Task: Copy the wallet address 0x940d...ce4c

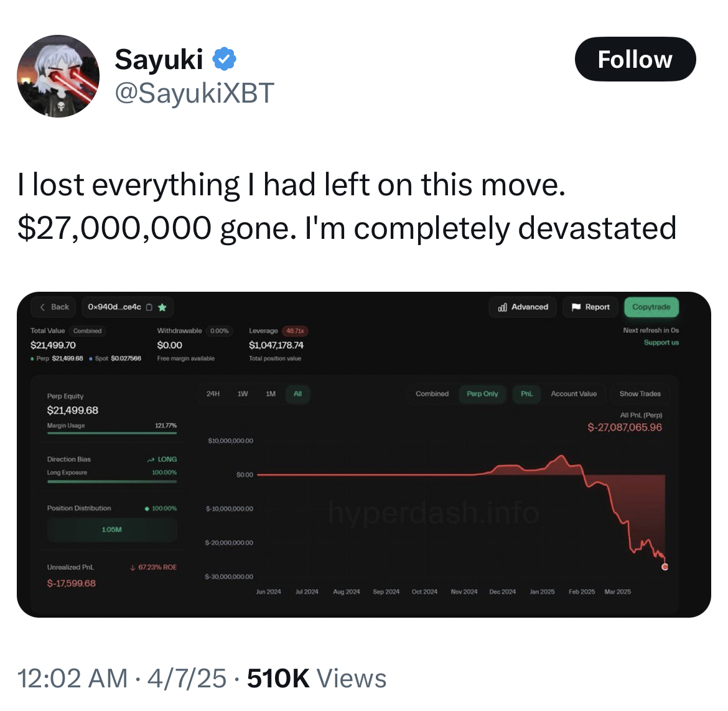Action: tap(149, 307)
